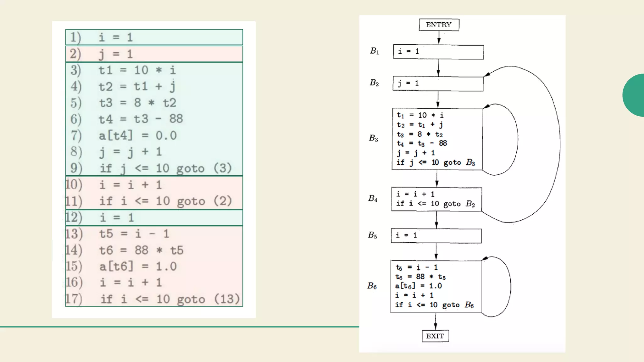This screenshot has width=644, height=362.
Task: Click 'i = i + 1' inside block B6
Action: pos(414,295)
